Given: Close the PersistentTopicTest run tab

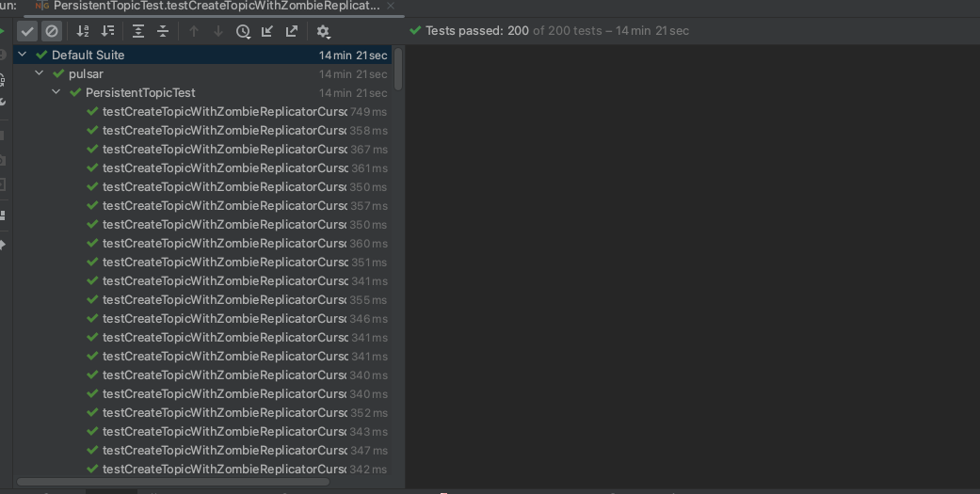Looking at the screenshot, I should pos(391,6).
